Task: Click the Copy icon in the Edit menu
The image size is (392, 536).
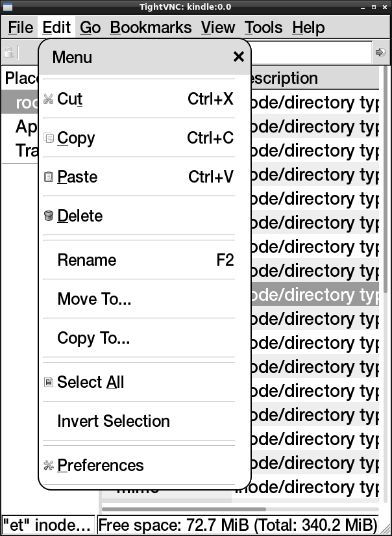Action: (48, 138)
